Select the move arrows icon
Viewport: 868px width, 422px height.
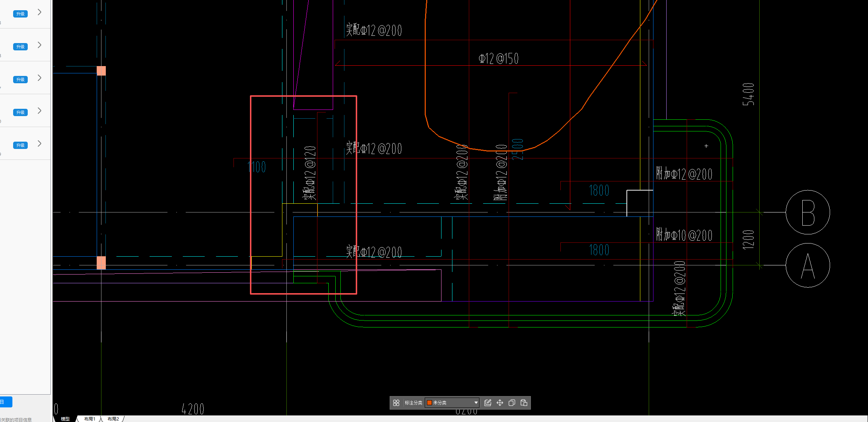click(500, 403)
